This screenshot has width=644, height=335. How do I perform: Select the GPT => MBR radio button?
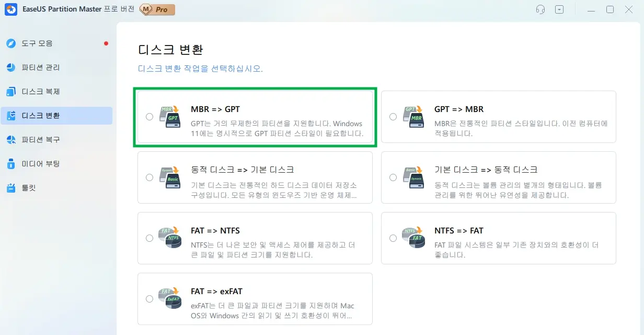coord(393,117)
